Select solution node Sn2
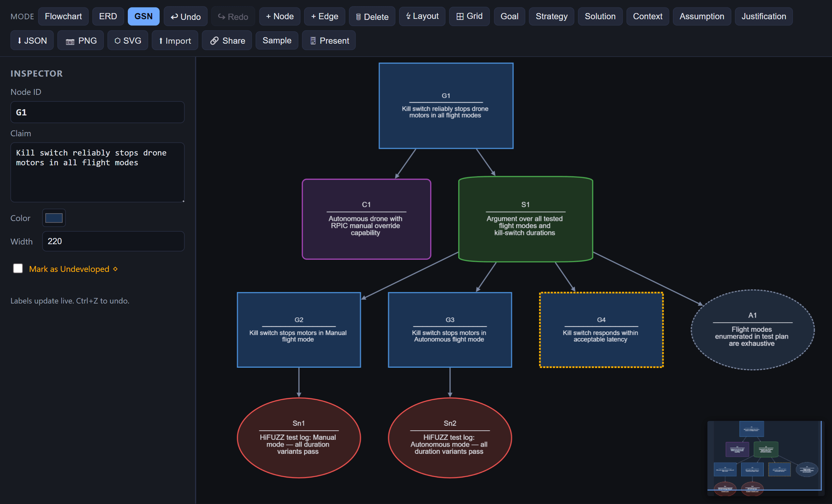The width and height of the screenshot is (832, 504). [450, 438]
